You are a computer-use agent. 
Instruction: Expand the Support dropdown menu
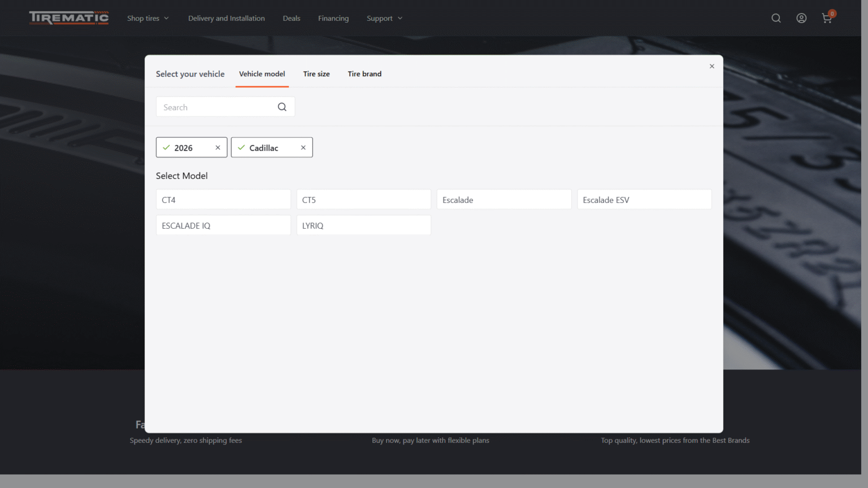coord(384,18)
